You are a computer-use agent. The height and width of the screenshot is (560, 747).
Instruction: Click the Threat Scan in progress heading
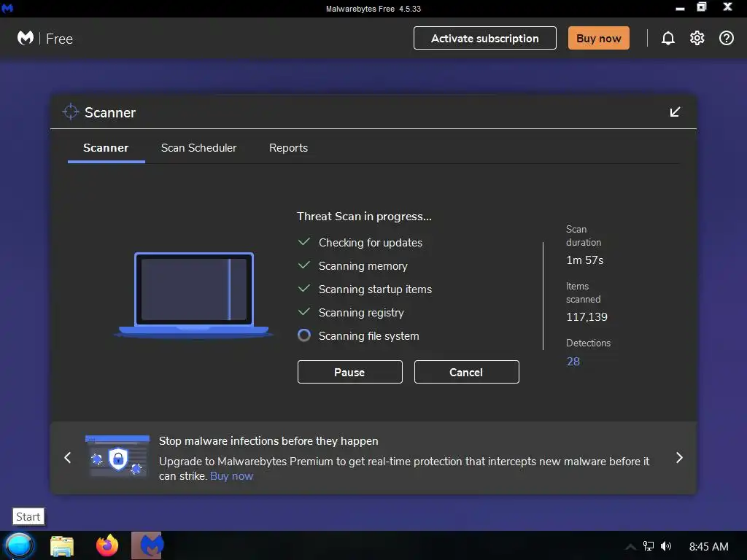364,216
